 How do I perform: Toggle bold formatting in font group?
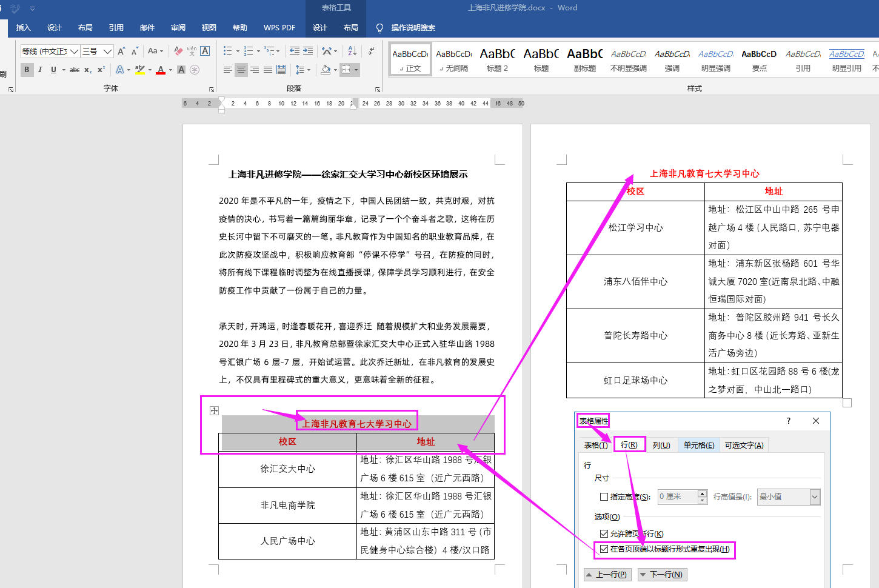point(27,70)
